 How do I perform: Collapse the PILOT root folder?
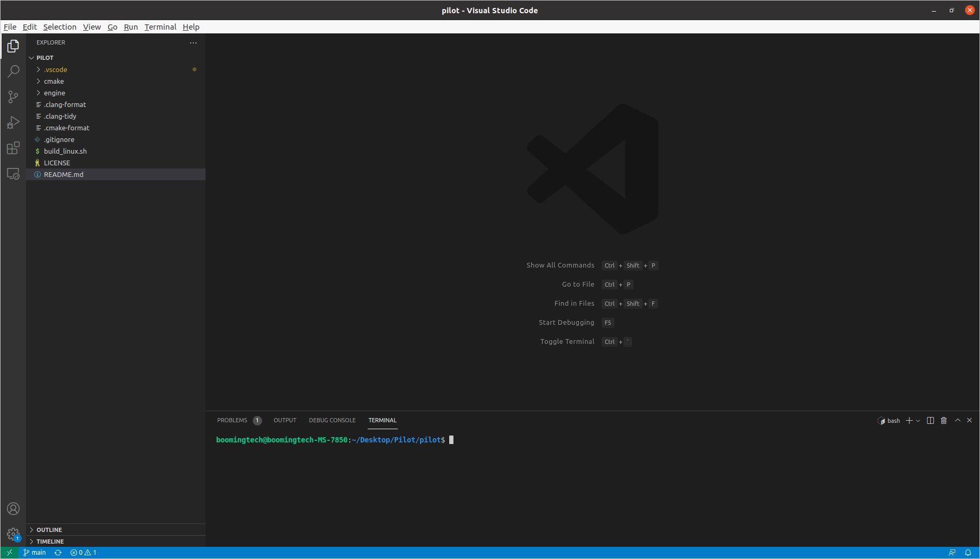(115, 58)
